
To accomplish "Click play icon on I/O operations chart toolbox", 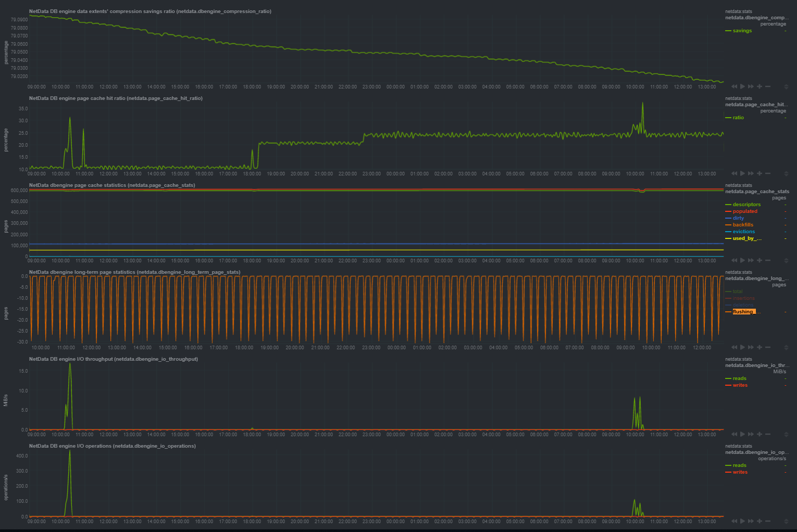I will click(742, 521).
